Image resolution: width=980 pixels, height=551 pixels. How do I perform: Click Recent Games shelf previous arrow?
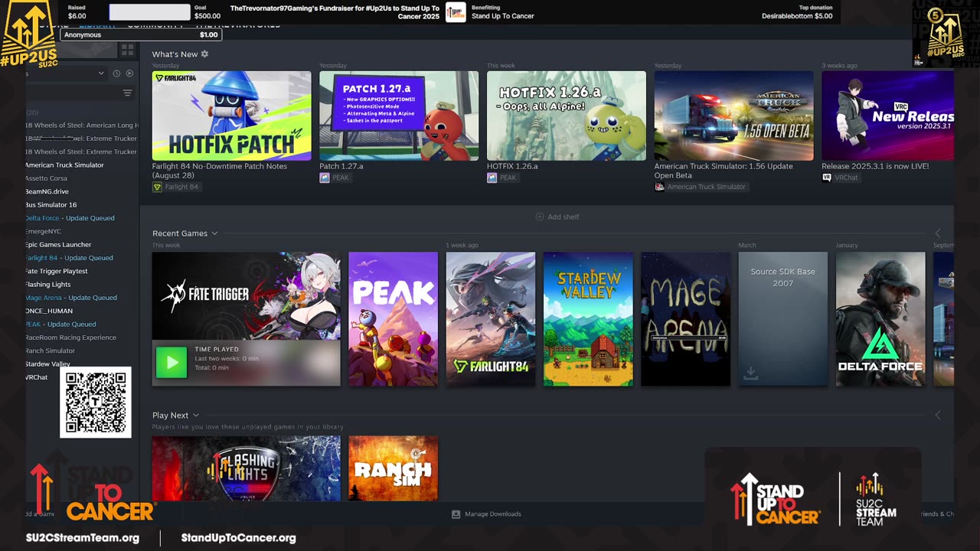pyautogui.click(x=938, y=233)
